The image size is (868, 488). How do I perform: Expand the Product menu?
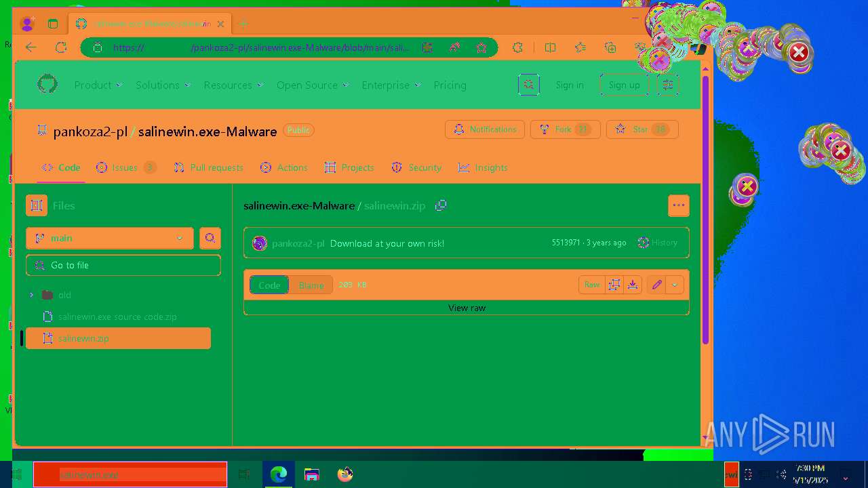pyautogui.click(x=98, y=85)
